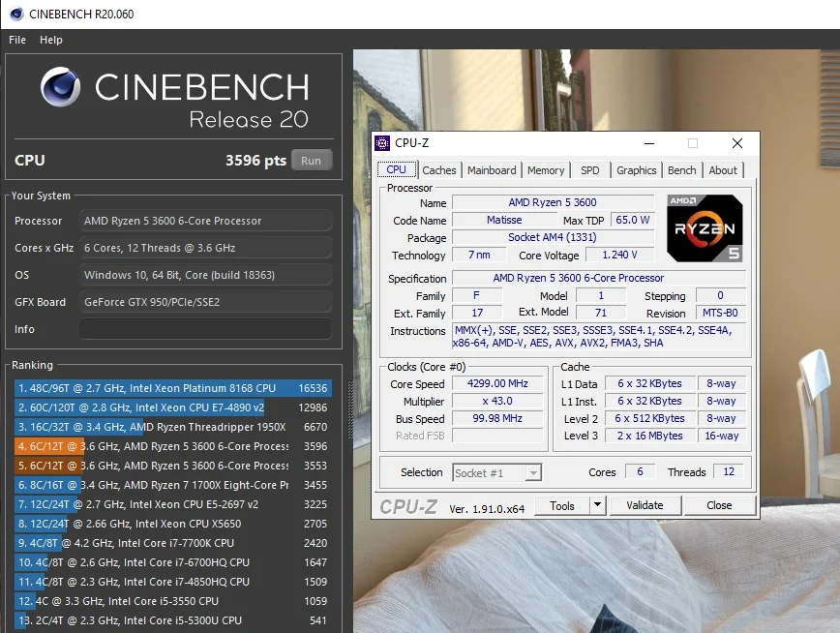840x633 pixels.
Task: Click the AMD Ryzen 5 logo in CPU-Z
Action: click(705, 228)
